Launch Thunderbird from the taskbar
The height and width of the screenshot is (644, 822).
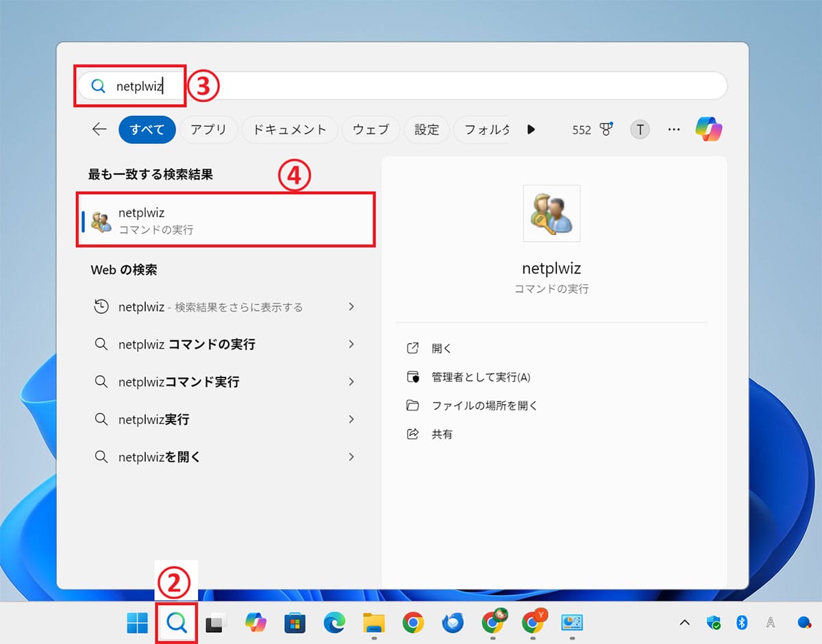[x=452, y=622]
